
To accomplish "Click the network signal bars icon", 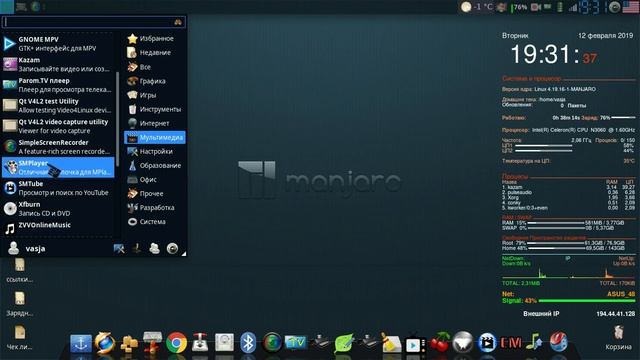I will [x=573, y=7].
